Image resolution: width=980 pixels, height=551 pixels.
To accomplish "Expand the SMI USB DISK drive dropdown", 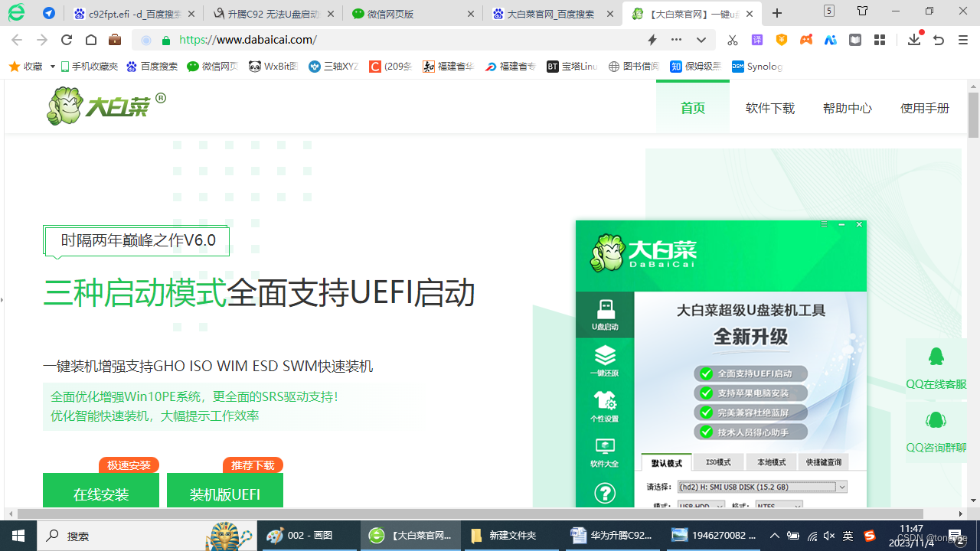I will [x=842, y=487].
